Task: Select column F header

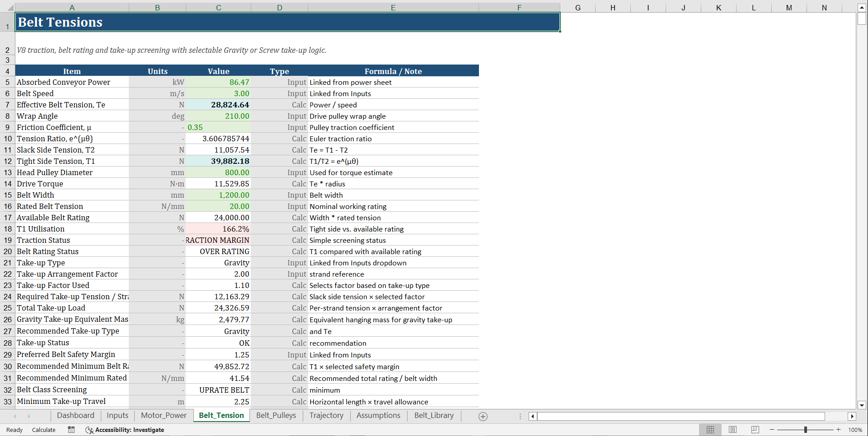Action: click(x=519, y=7)
